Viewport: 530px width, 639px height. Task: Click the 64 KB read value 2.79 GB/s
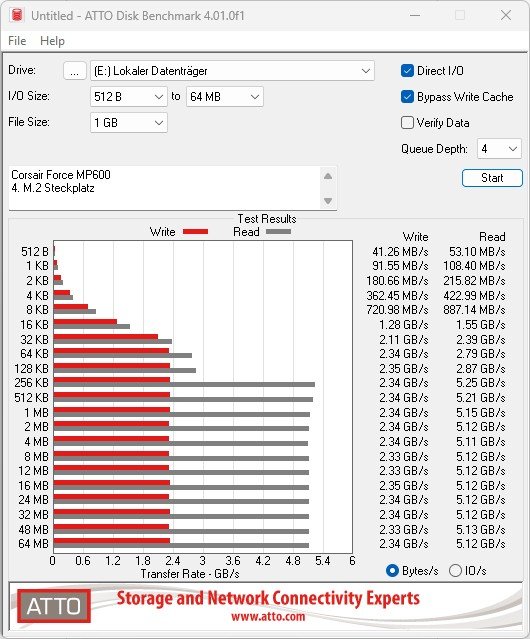(481, 354)
